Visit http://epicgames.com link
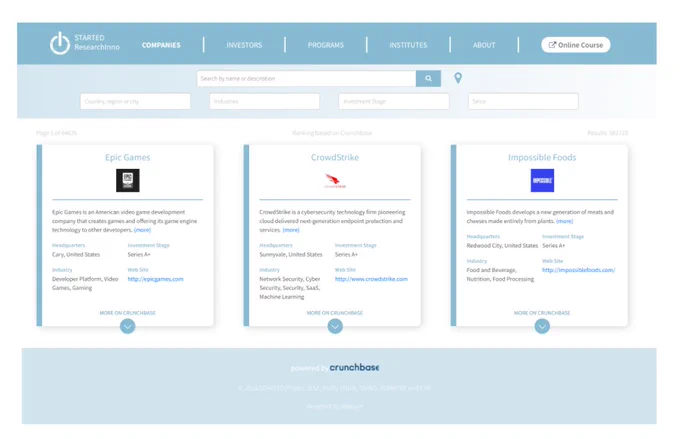 tap(155, 279)
